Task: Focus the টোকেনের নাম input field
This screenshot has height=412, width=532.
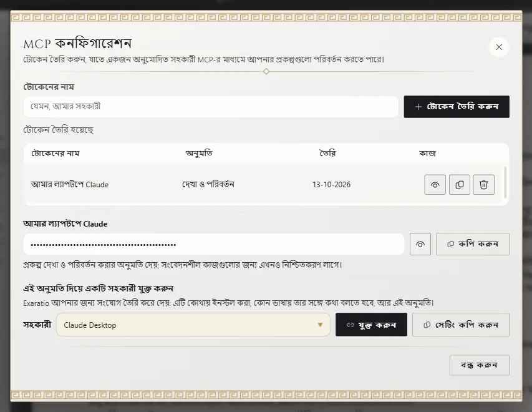Action: pyautogui.click(x=211, y=107)
